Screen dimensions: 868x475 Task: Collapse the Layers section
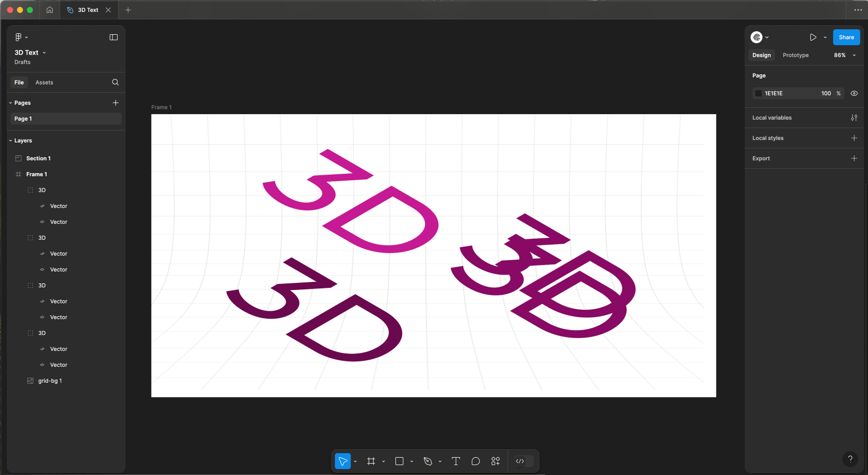10,140
